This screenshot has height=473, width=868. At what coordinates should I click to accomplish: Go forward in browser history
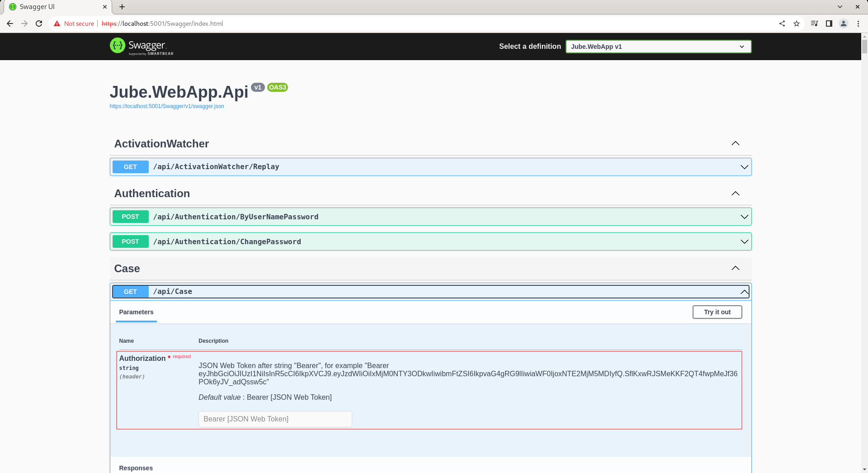[x=24, y=24]
